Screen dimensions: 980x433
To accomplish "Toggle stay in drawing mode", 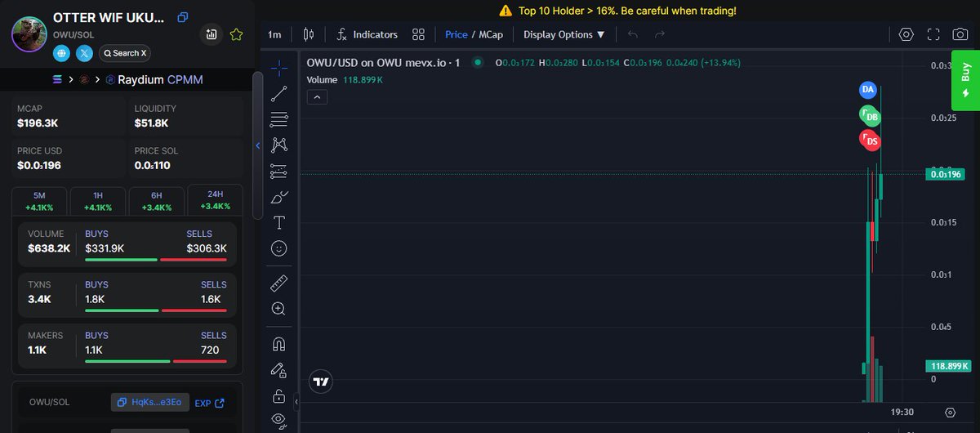I will click(278, 371).
